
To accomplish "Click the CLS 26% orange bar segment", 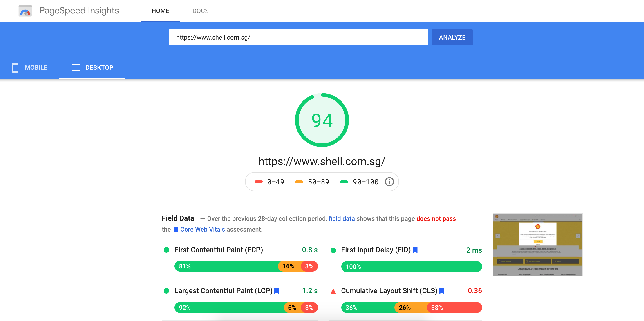I will coord(411,308).
